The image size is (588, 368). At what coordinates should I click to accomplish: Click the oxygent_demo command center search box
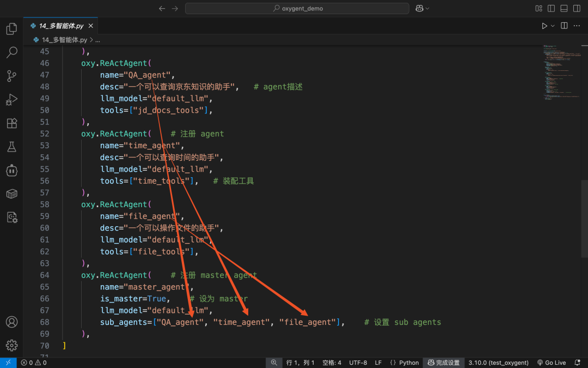click(x=297, y=8)
